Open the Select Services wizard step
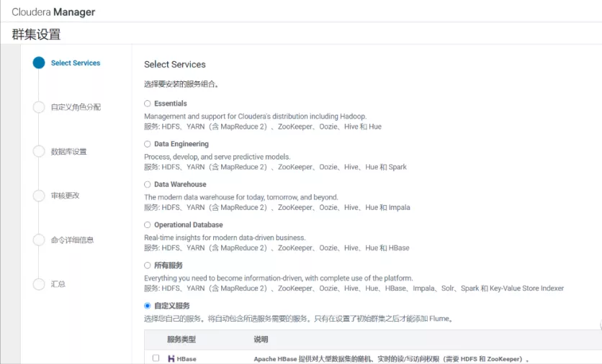The width and height of the screenshot is (602, 364). (76, 63)
